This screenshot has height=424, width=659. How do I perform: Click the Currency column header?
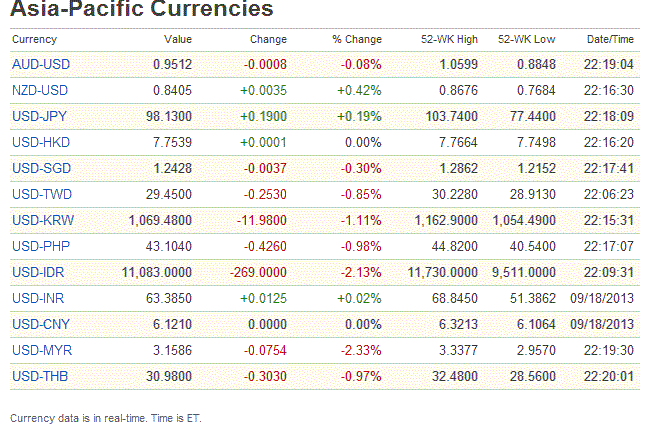(x=34, y=40)
